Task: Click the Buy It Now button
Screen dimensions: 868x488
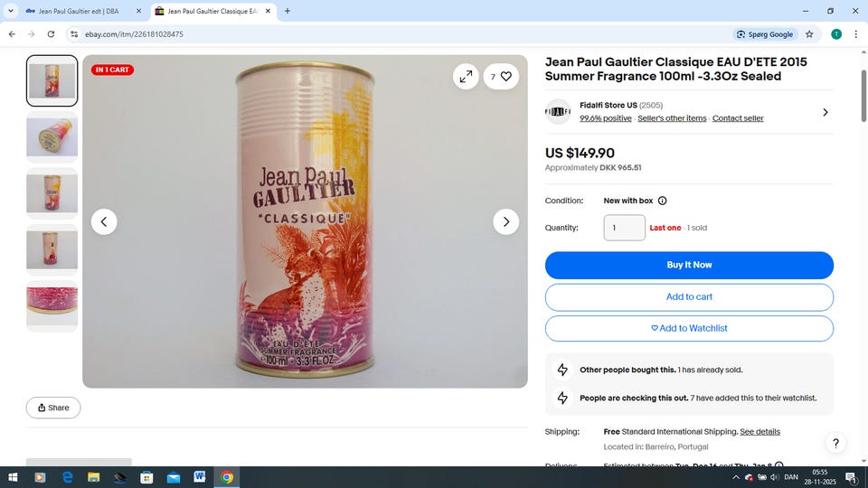Action: pos(689,265)
